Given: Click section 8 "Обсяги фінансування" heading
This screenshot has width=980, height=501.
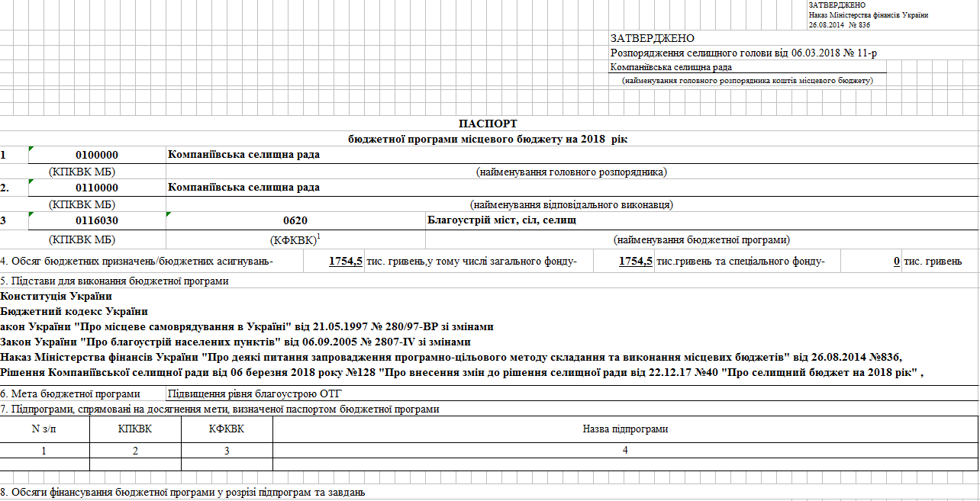Looking at the screenshot, I should tap(182, 493).
